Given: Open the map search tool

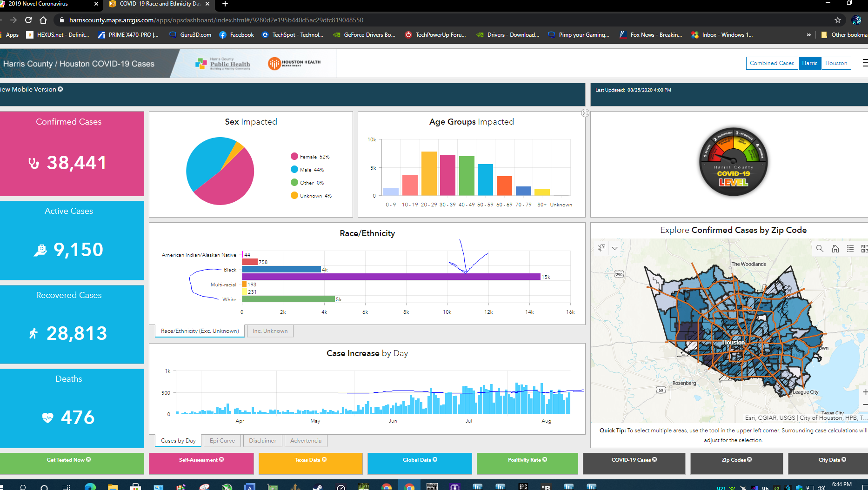Looking at the screenshot, I should [x=820, y=249].
